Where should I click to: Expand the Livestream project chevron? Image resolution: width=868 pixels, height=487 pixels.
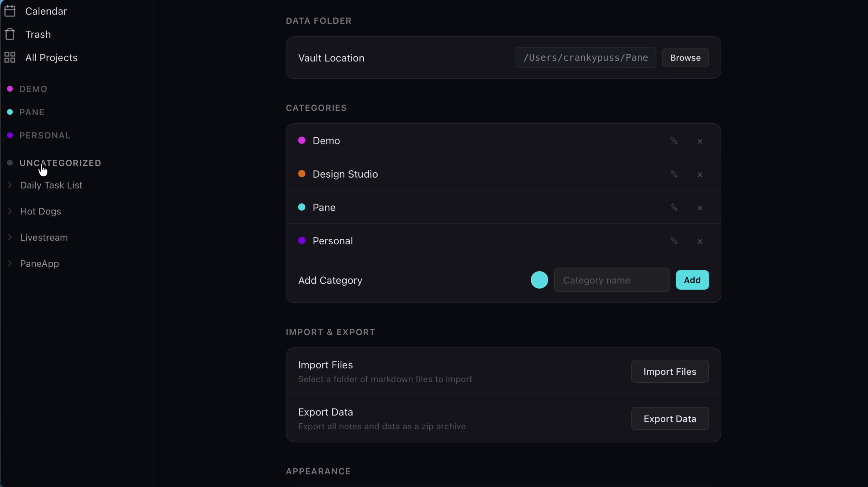click(10, 237)
